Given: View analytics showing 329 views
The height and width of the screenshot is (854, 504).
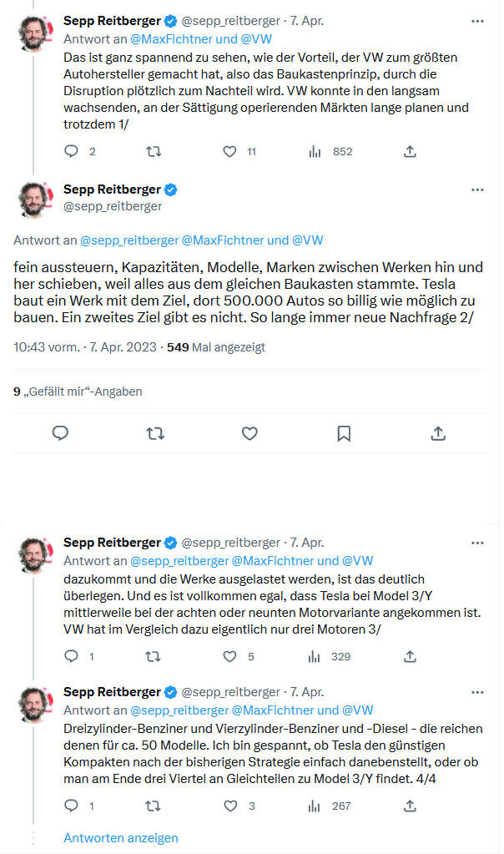Looking at the screenshot, I should [x=315, y=657].
